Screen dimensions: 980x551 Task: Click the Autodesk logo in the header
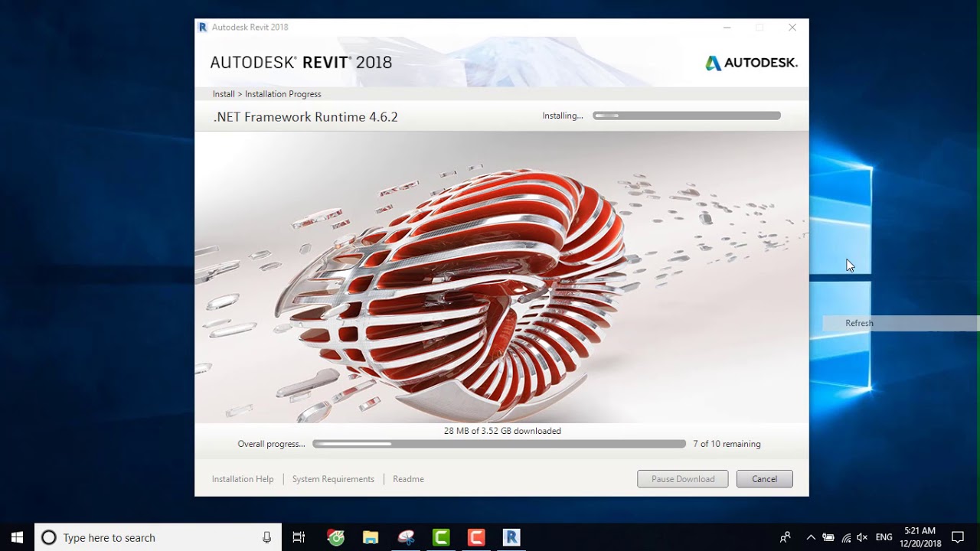pyautogui.click(x=751, y=63)
